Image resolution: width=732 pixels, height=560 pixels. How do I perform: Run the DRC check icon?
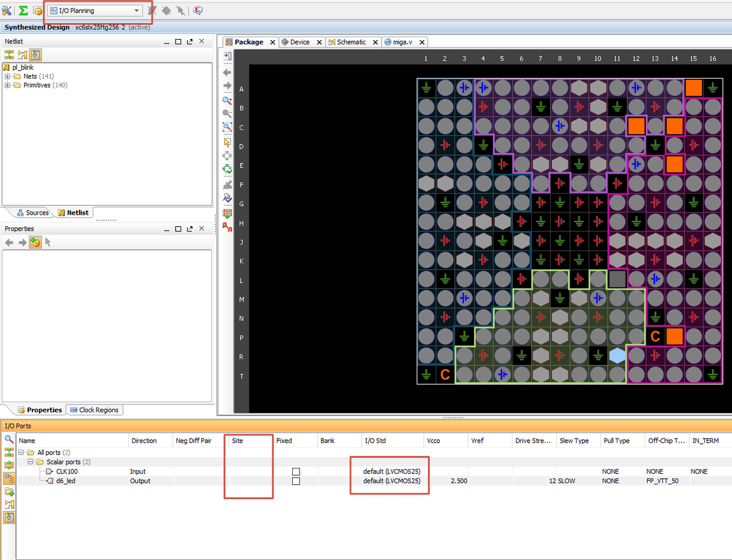point(227,198)
